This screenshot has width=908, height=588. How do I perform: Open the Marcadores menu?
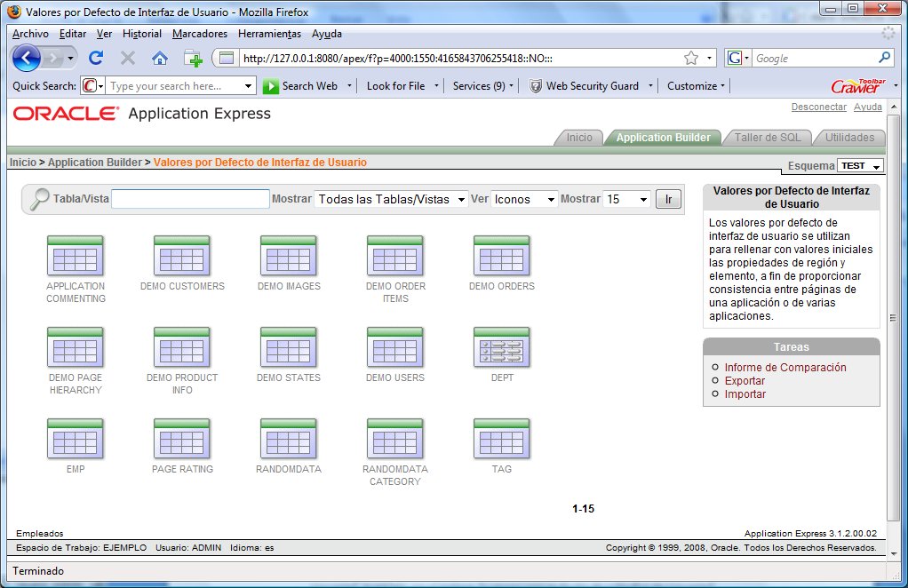click(200, 34)
